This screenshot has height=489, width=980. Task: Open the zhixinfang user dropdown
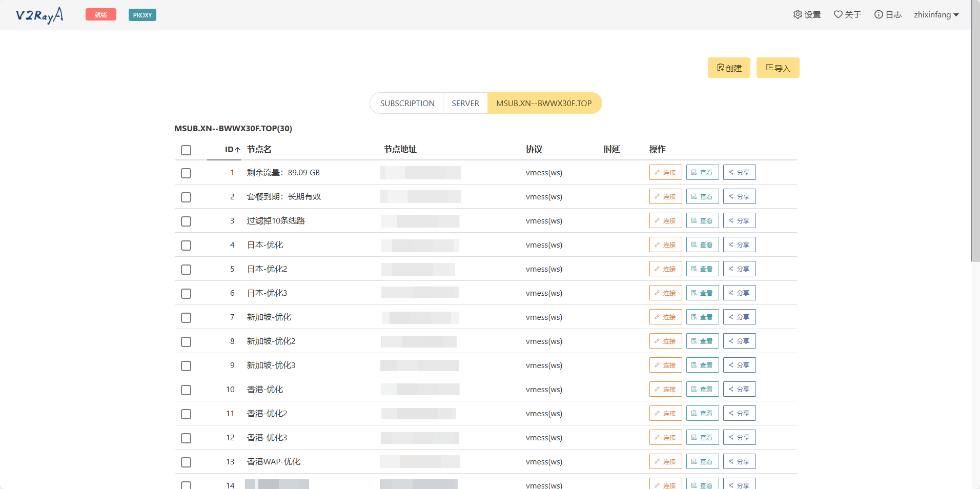point(936,15)
